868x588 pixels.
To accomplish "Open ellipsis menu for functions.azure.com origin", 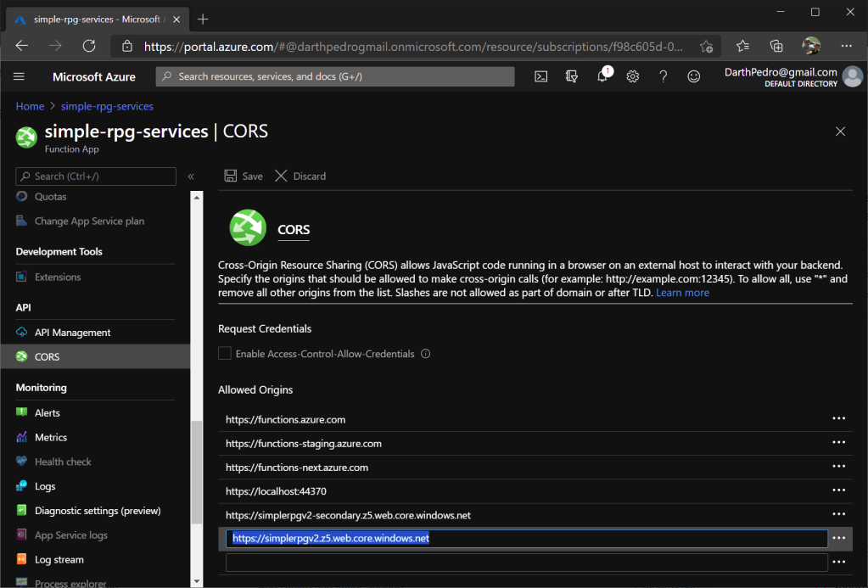I will click(x=838, y=419).
